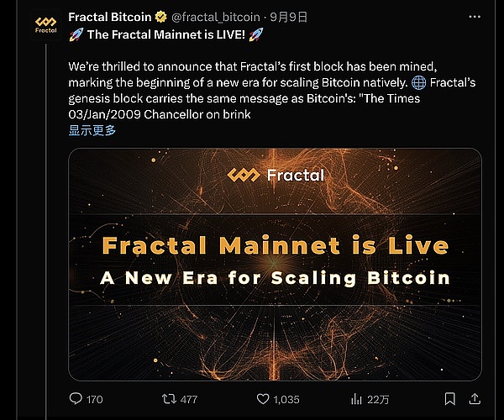
Task: Click the reply speech bubble icon
Action: [76, 399]
